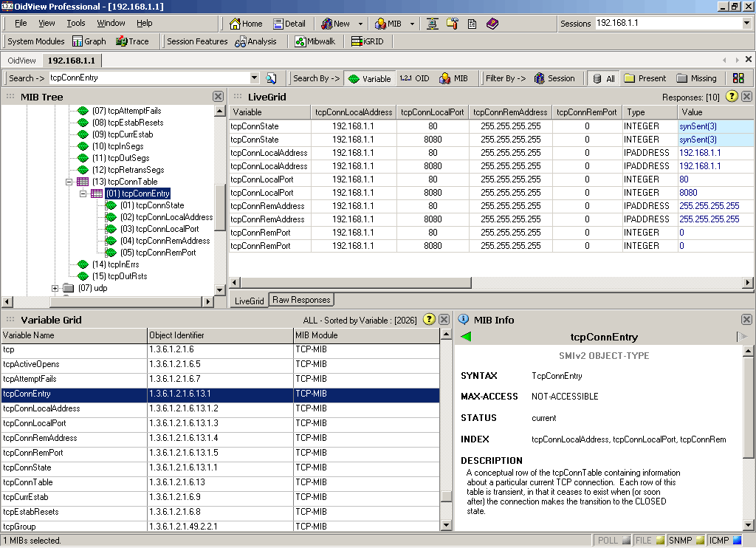Switch Search By to OID
Image resolution: width=756 pixels, height=548 pixels.
414,78
